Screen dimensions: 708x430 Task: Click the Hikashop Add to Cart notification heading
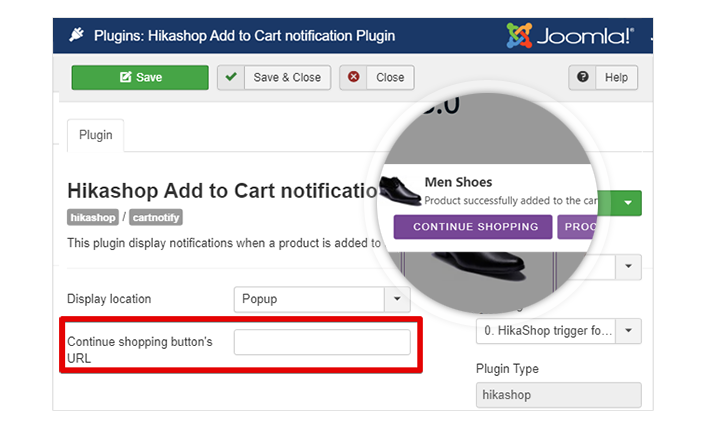tap(222, 191)
